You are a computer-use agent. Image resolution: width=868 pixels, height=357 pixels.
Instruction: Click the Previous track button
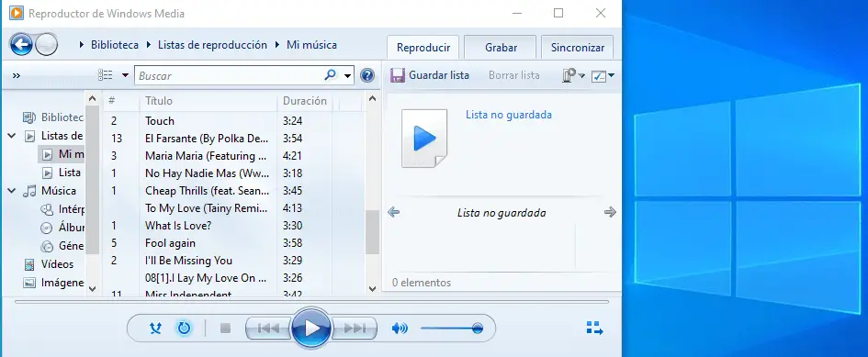268,329
